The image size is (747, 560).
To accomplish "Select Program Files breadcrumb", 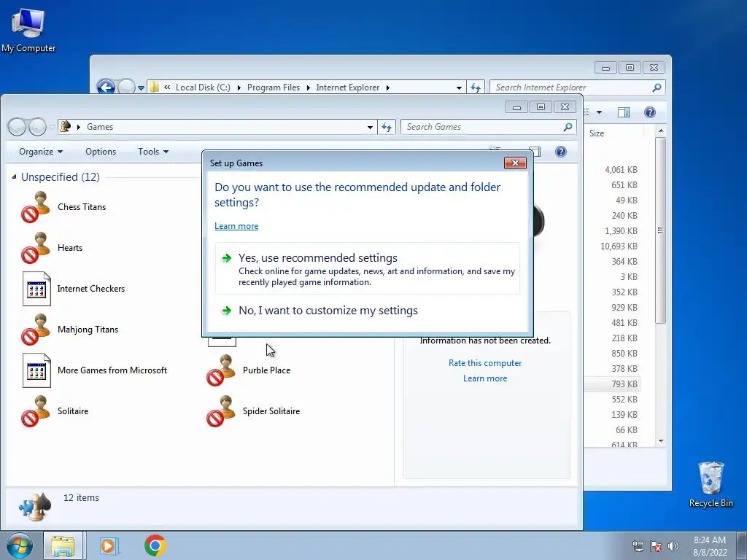I will click(274, 87).
